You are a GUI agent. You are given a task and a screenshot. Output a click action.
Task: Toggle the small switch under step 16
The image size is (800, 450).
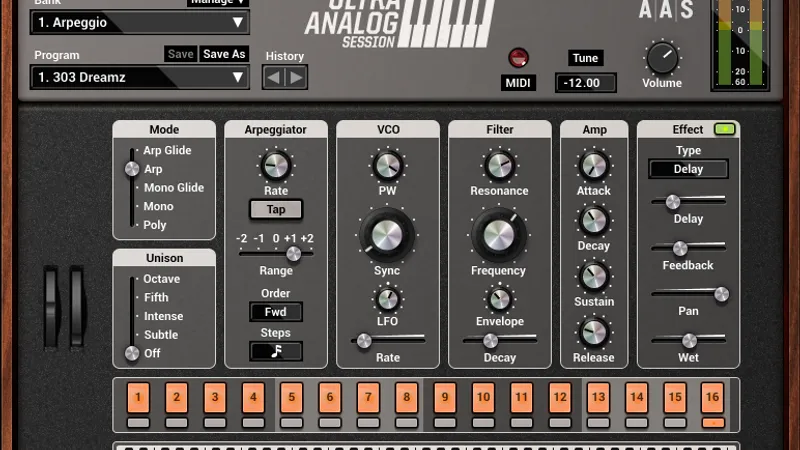(713, 422)
